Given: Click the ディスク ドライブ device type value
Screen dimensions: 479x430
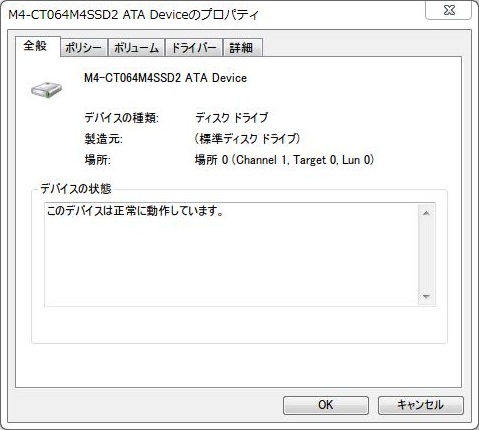Looking at the screenshot, I should pyautogui.click(x=231, y=118).
